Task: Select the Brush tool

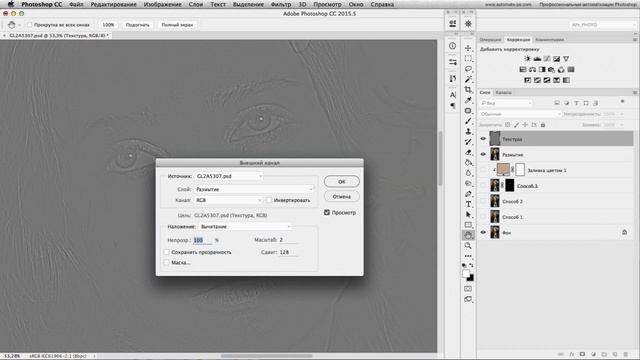Action: pos(468,121)
